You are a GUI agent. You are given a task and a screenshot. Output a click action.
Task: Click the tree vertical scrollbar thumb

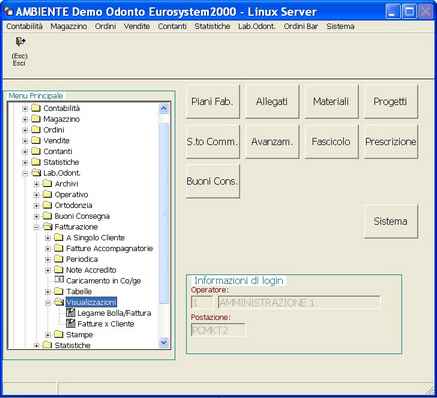tap(164, 213)
